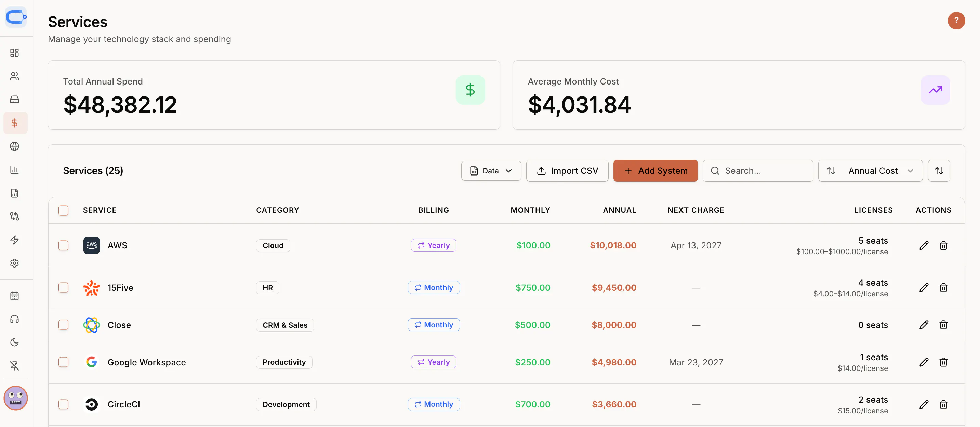Edit the Close service row
Image resolution: width=980 pixels, height=427 pixels.
tap(924, 325)
